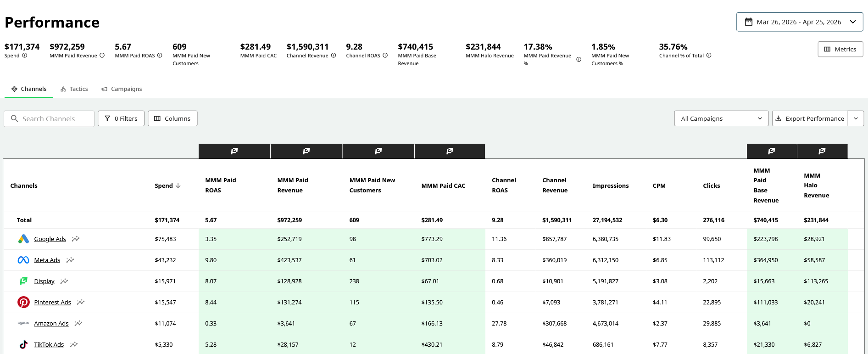Open the Amazon Ads channel link
868x354 pixels.
[x=51, y=323]
